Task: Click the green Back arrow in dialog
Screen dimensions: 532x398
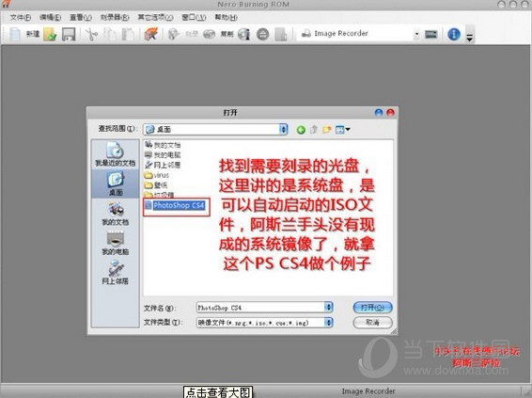Action: point(301,130)
